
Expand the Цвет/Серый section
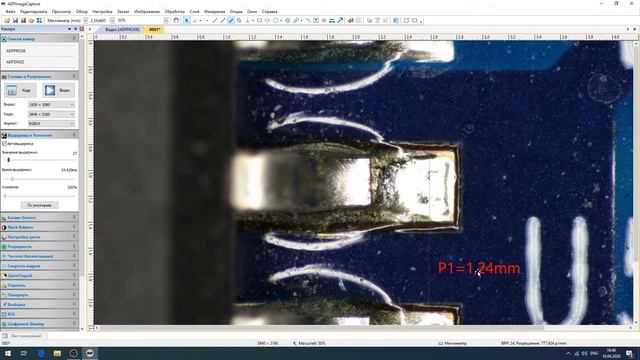[39, 276]
